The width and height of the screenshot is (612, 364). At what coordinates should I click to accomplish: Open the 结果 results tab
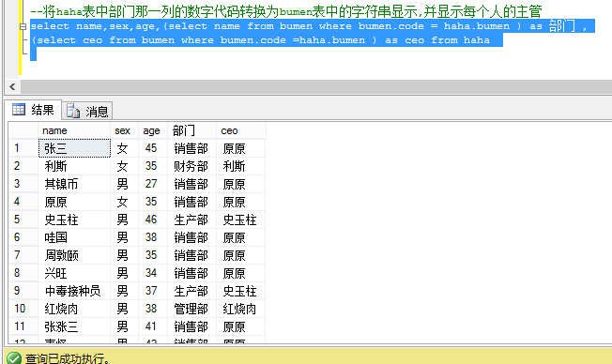tap(33, 110)
